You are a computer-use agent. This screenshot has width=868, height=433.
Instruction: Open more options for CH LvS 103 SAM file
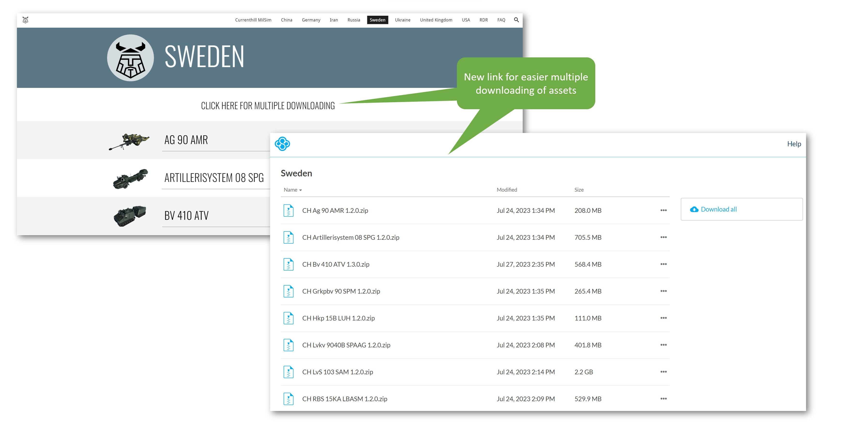click(664, 372)
